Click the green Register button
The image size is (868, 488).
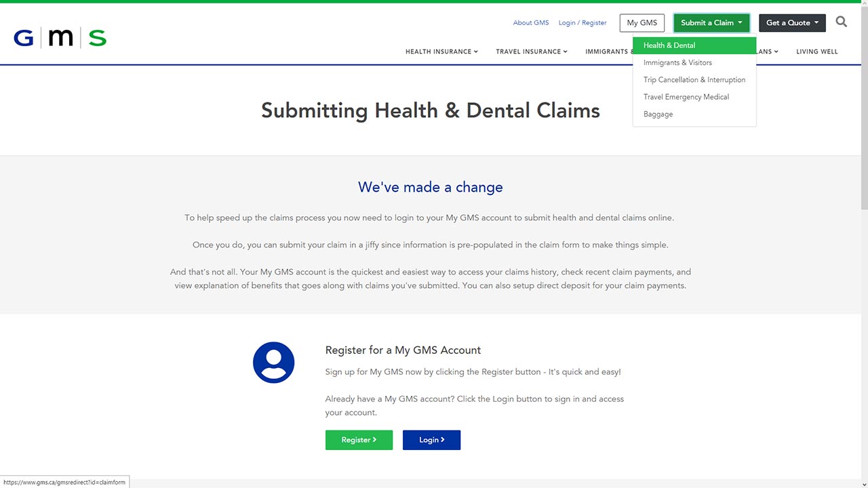pyautogui.click(x=359, y=440)
